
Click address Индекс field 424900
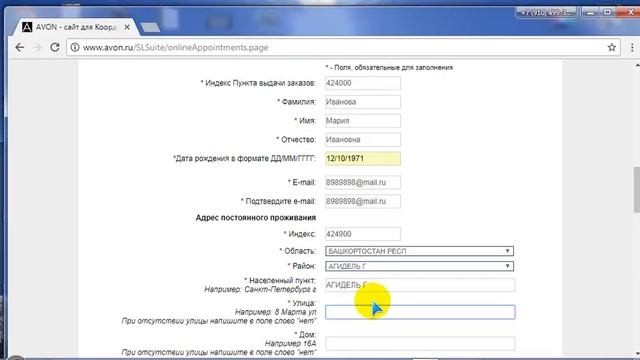(363, 234)
